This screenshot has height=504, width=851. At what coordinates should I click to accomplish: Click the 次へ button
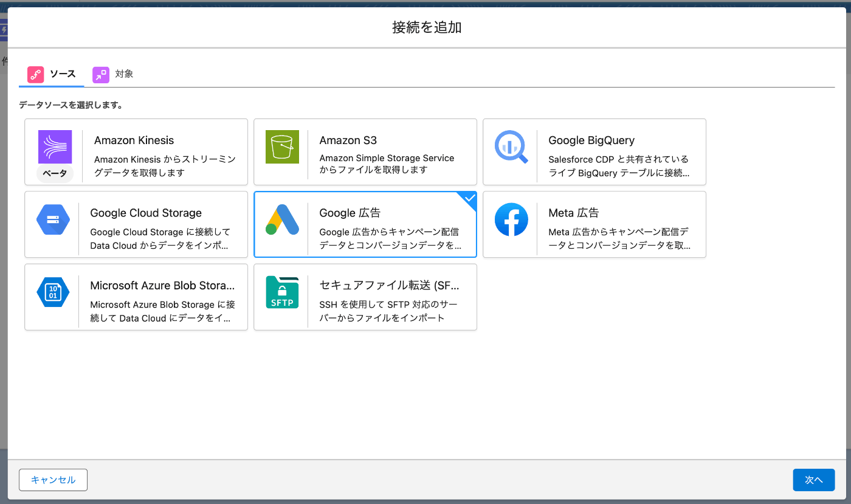tap(813, 480)
